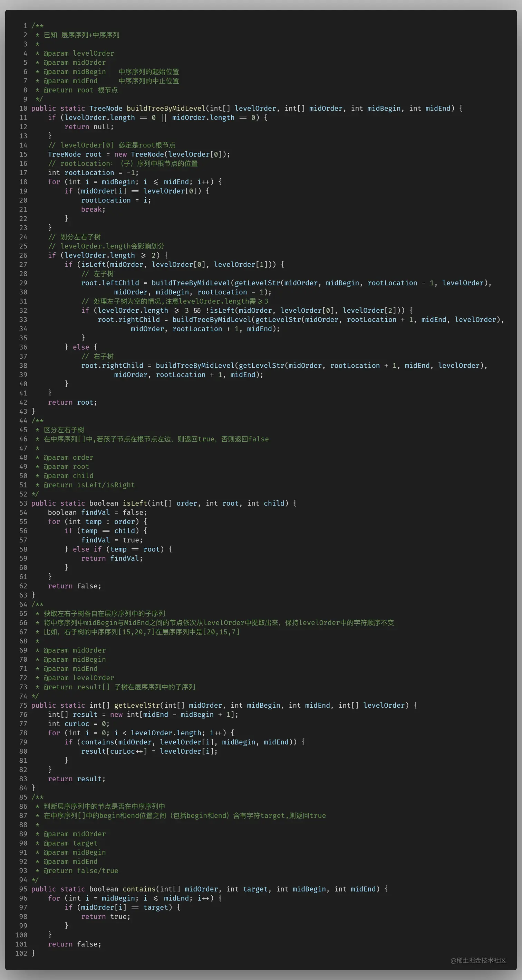Click the '// 右子树' comment
Viewport: 522px width, 980px height.
97,357
